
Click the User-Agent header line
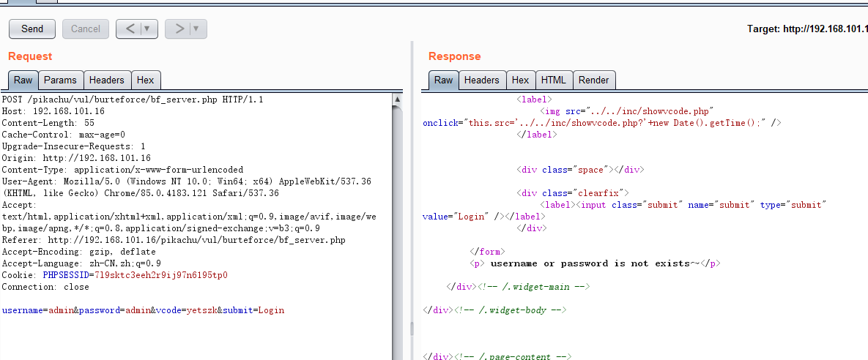[x=187, y=187]
